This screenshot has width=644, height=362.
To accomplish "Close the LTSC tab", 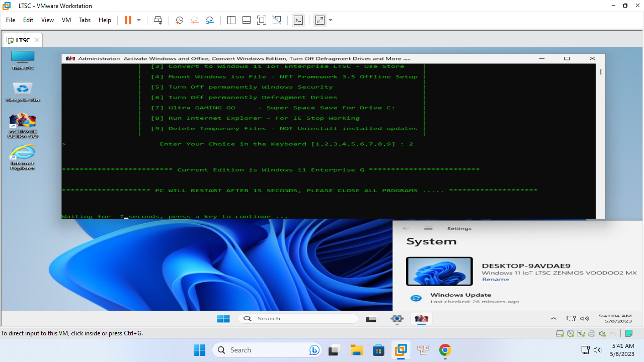I will 37,40.
